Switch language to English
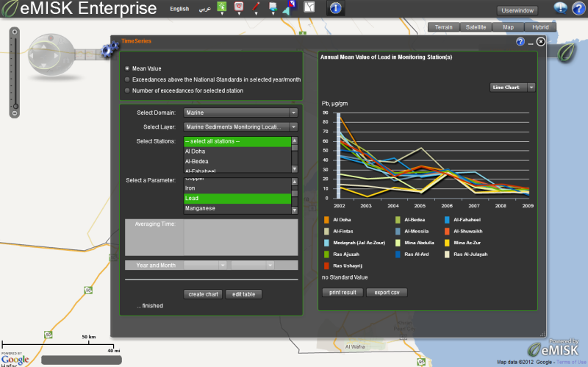 [x=179, y=9]
